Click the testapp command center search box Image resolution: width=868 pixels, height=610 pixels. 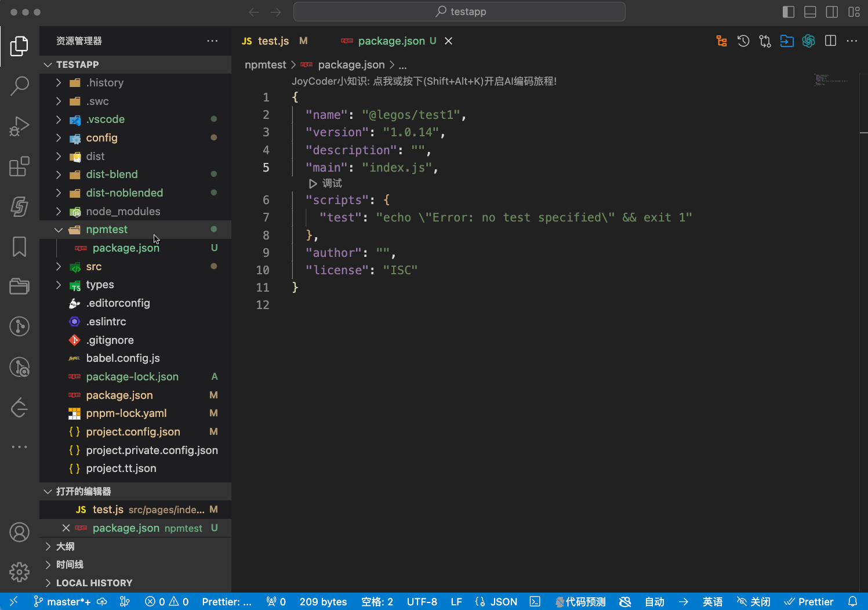(459, 12)
